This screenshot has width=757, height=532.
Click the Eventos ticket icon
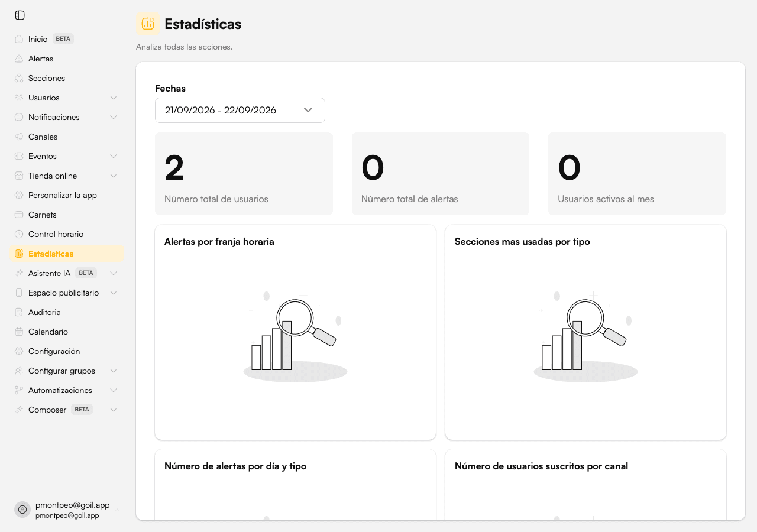pos(19,156)
